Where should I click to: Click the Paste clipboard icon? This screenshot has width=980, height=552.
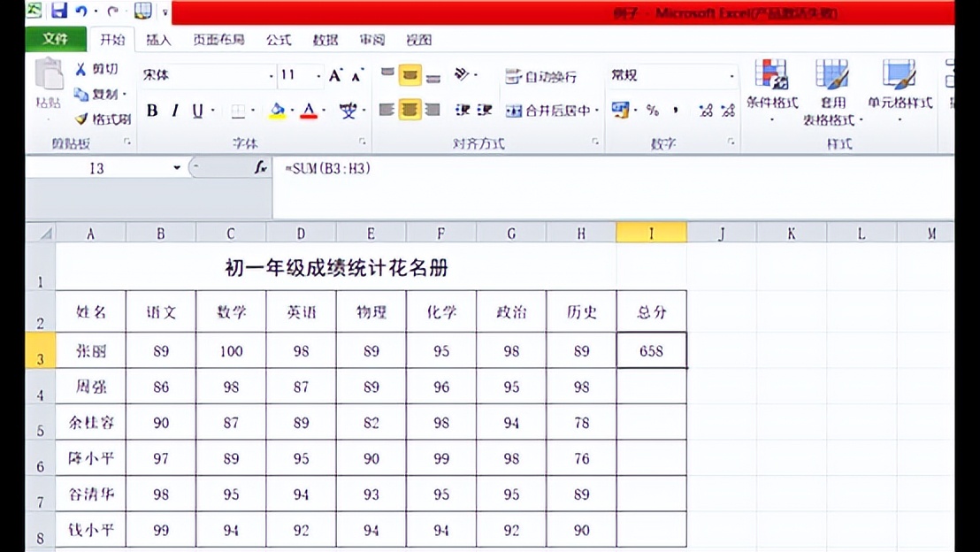48,74
